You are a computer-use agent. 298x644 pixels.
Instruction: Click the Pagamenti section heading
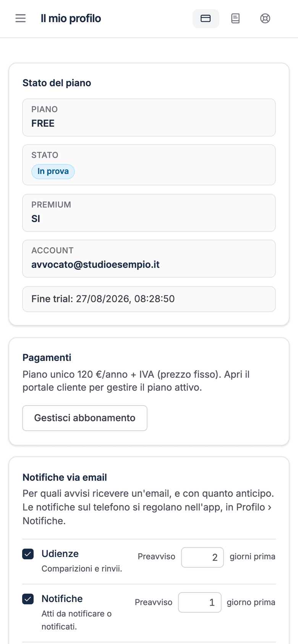pos(47,357)
